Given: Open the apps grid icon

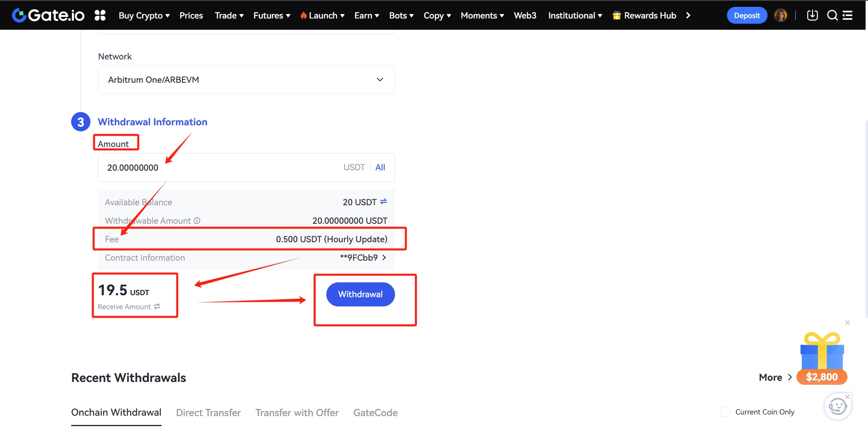Looking at the screenshot, I should click(x=100, y=15).
